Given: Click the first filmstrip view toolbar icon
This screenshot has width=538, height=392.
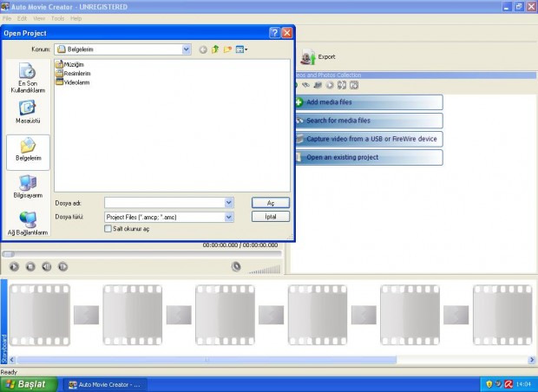Looking at the screenshot, I should [342, 85].
